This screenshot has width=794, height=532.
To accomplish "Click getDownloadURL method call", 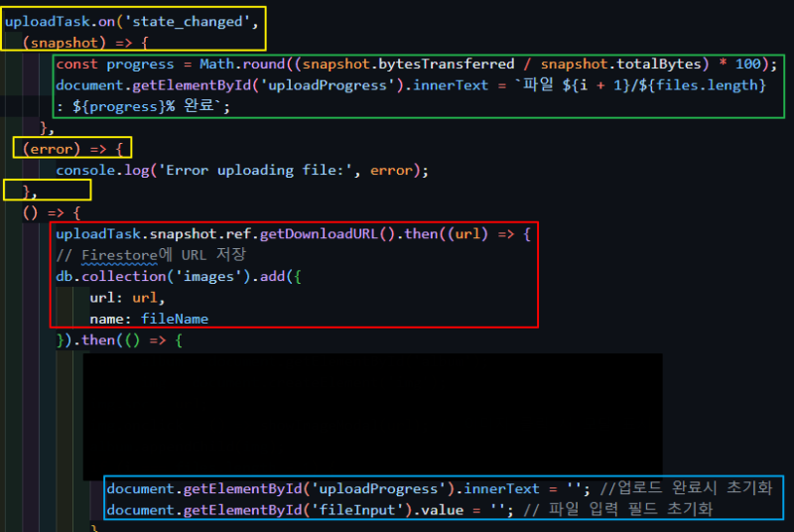I will click(328, 234).
